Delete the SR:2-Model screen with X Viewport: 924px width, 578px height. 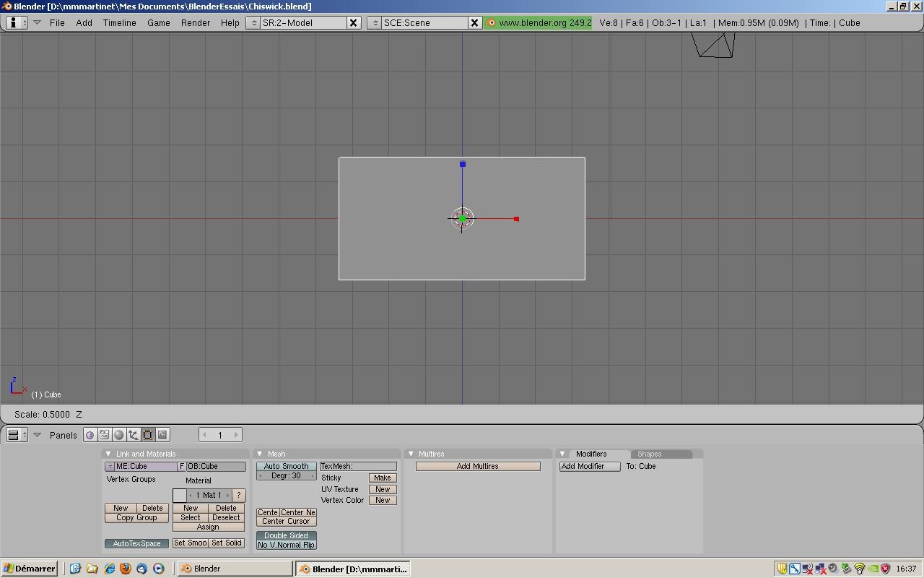[354, 22]
